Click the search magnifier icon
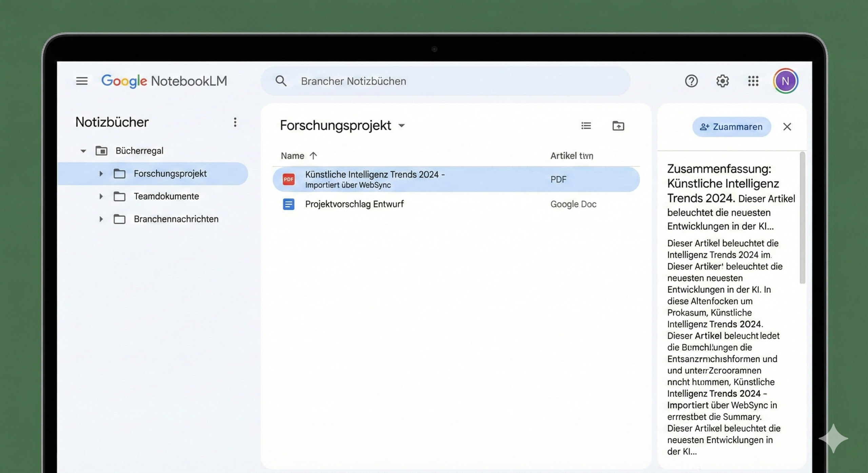The width and height of the screenshot is (868, 473). [281, 81]
